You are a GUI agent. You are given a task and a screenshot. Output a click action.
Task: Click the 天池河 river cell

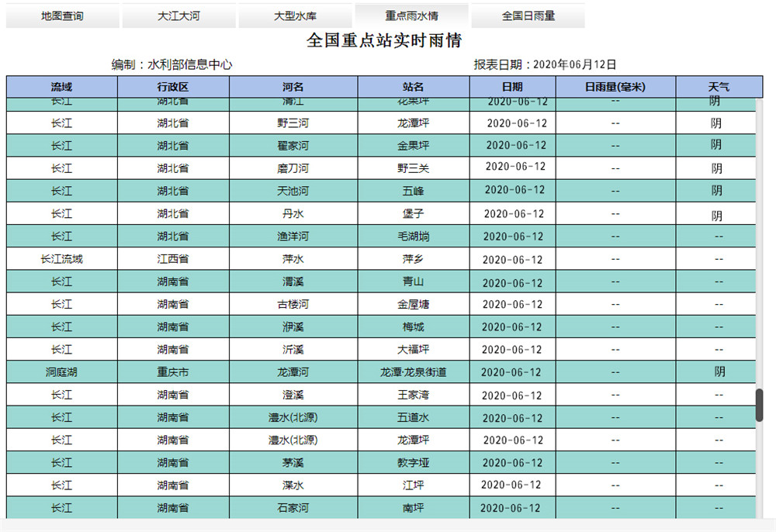293,191
